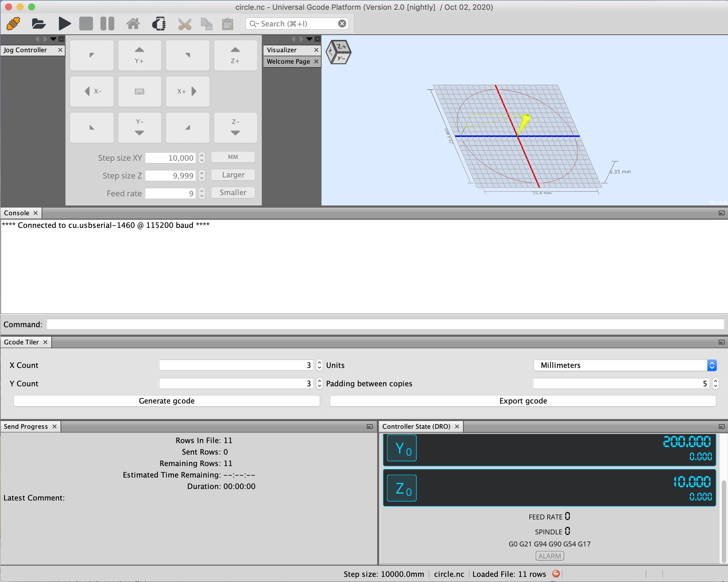Click the Command input field
Image resolution: width=728 pixels, height=582 pixels.
pos(385,324)
